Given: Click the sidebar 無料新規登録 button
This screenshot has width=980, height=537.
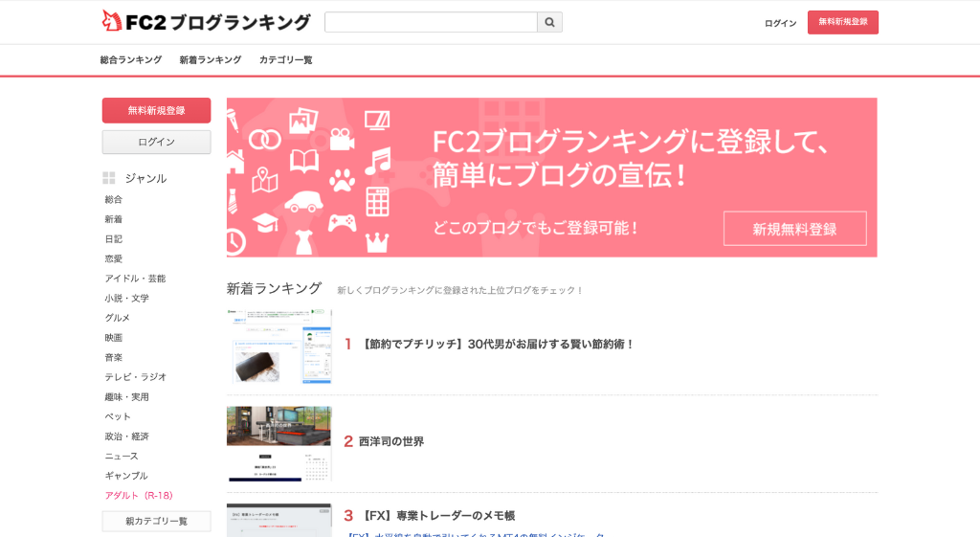Looking at the screenshot, I should 156,111.
